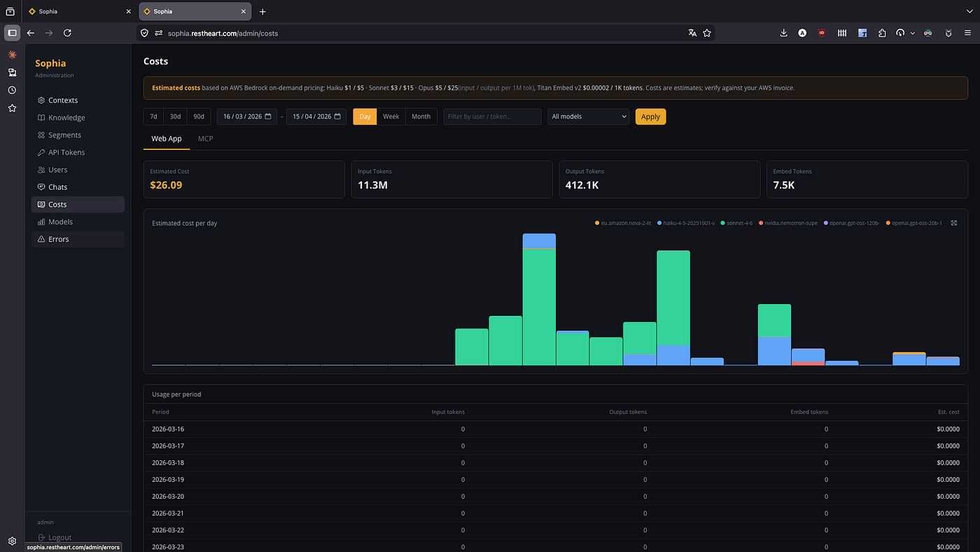Reload the current page
The height and width of the screenshot is (552, 980).
pos(67,33)
